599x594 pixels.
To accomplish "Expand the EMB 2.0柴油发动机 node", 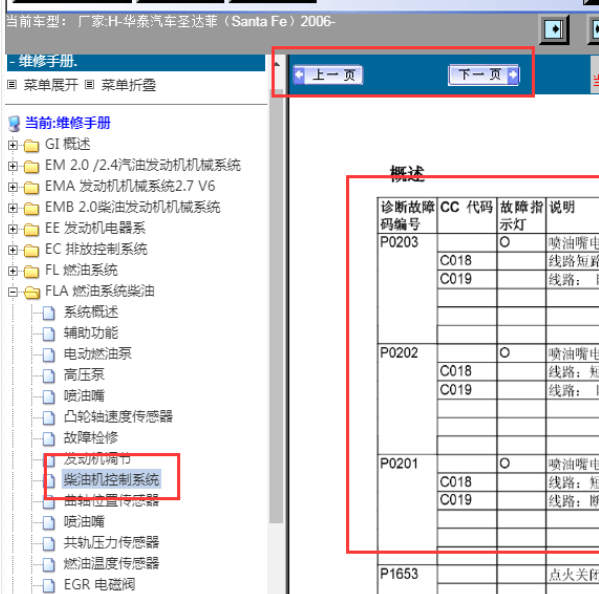I will [13, 208].
